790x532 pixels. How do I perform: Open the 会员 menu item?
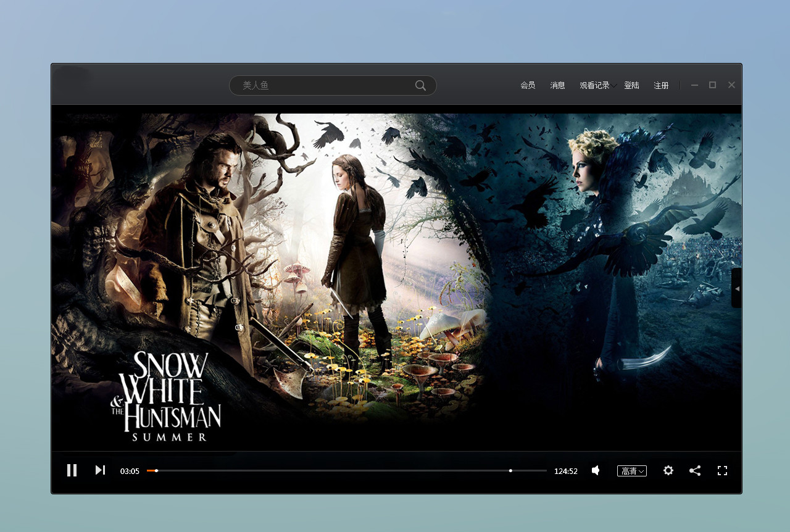[x=528, y=86]
